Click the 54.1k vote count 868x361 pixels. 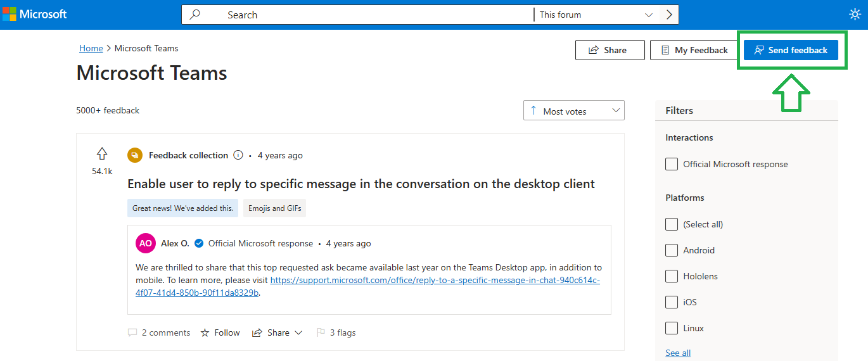coord(102,171)
